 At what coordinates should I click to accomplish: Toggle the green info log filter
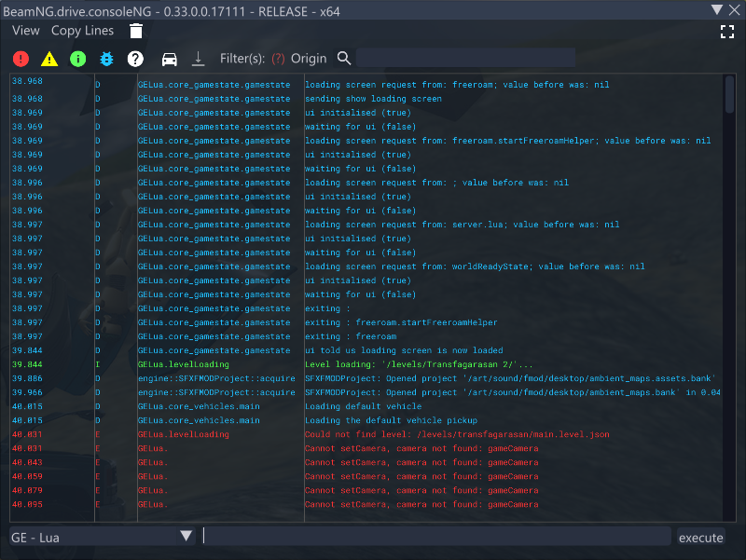[x=78, y=59]
